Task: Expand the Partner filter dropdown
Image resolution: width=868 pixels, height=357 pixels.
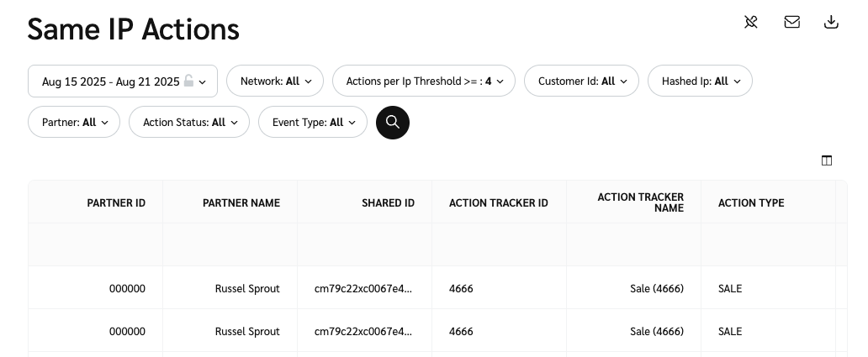Action: (74, 123)
